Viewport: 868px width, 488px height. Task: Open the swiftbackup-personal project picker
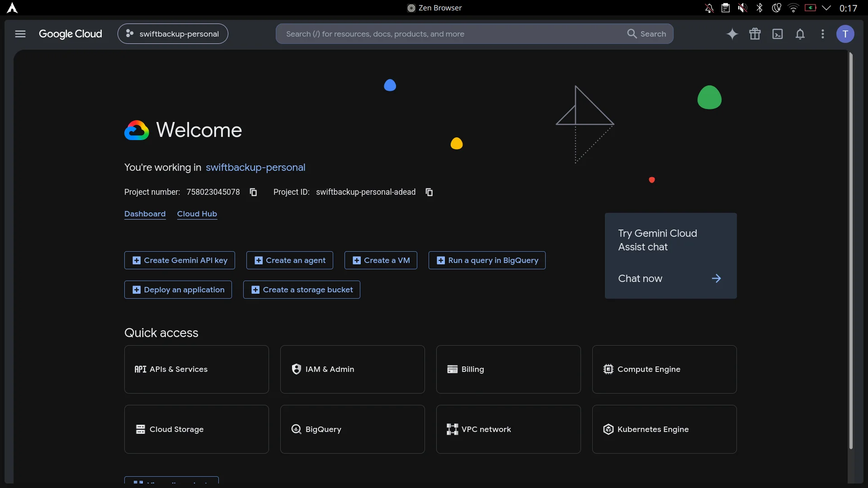pyautogui.click(x=173, y=34)
